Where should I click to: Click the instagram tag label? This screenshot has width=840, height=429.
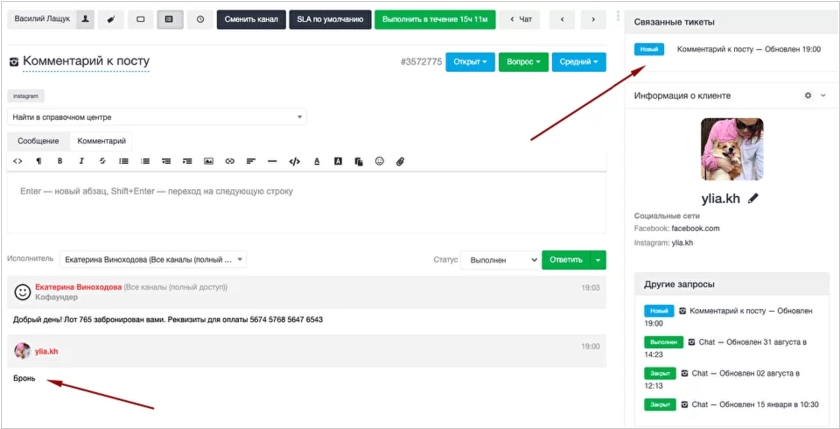pyautogui.click(x=26, y=96)
